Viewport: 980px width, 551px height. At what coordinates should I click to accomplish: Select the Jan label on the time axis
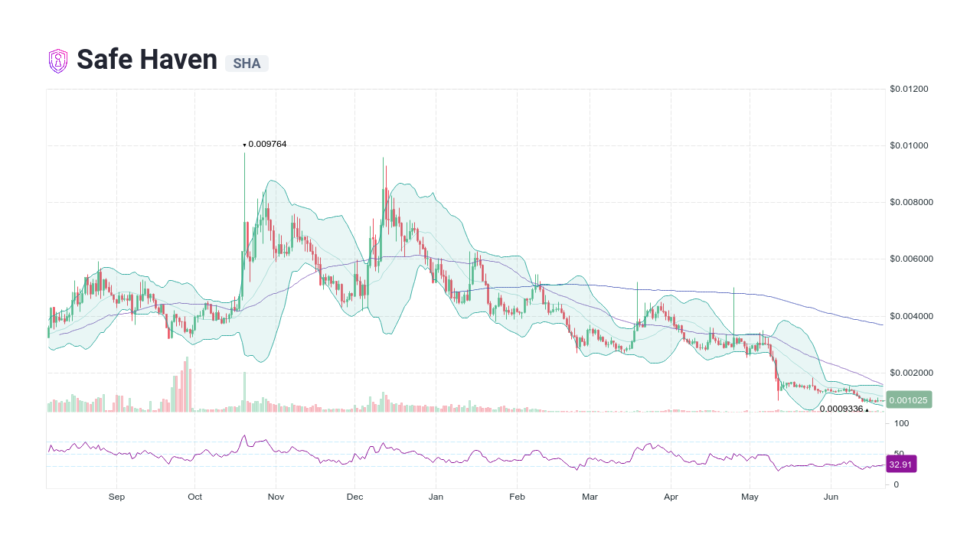pyautogui.click(x=436, y=497)
